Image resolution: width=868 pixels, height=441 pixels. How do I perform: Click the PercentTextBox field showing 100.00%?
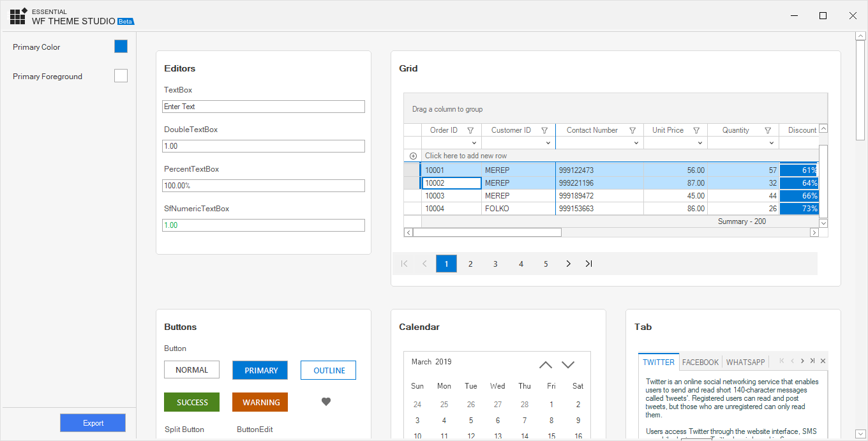pyautogui.click(x=264, y=186)
